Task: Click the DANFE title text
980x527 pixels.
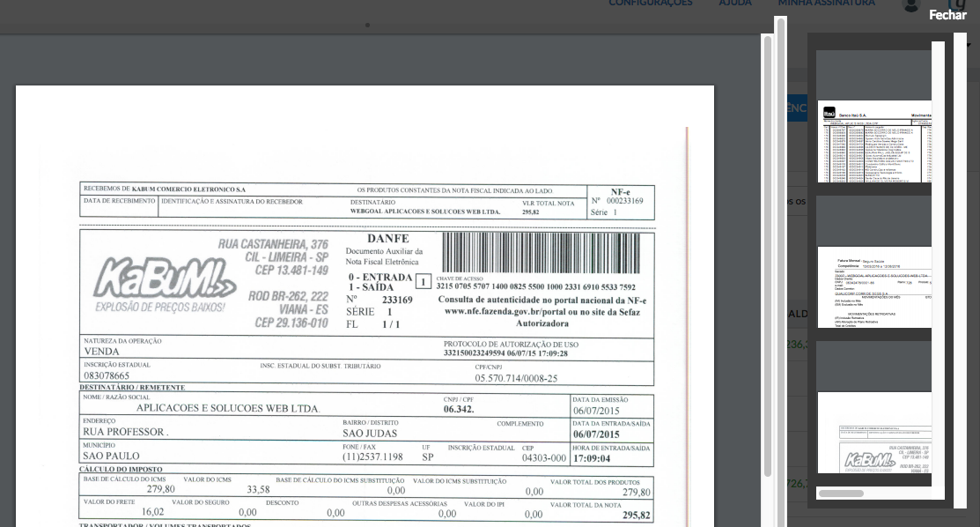Action: 388,239
